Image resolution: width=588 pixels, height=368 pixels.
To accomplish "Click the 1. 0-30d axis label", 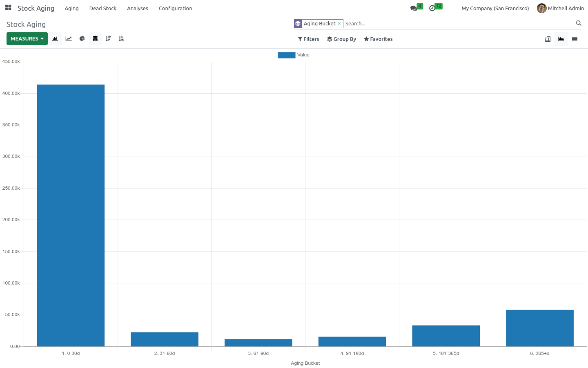I will (71, 353).
